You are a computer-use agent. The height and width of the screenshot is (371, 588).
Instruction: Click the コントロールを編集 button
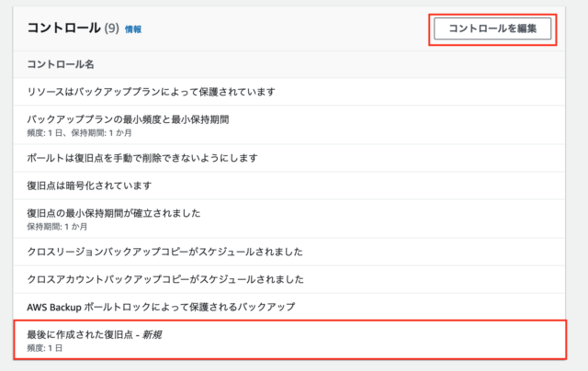[492, 28]
